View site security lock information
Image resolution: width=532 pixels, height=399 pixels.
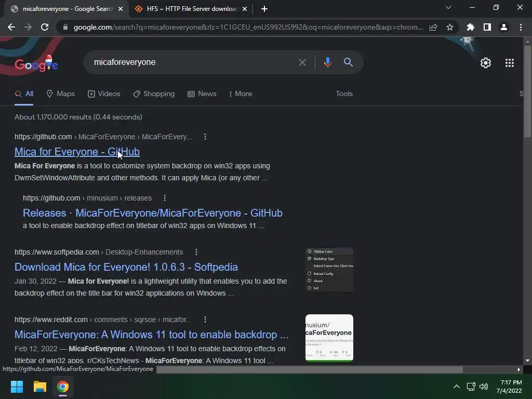[x=65, y=27]
